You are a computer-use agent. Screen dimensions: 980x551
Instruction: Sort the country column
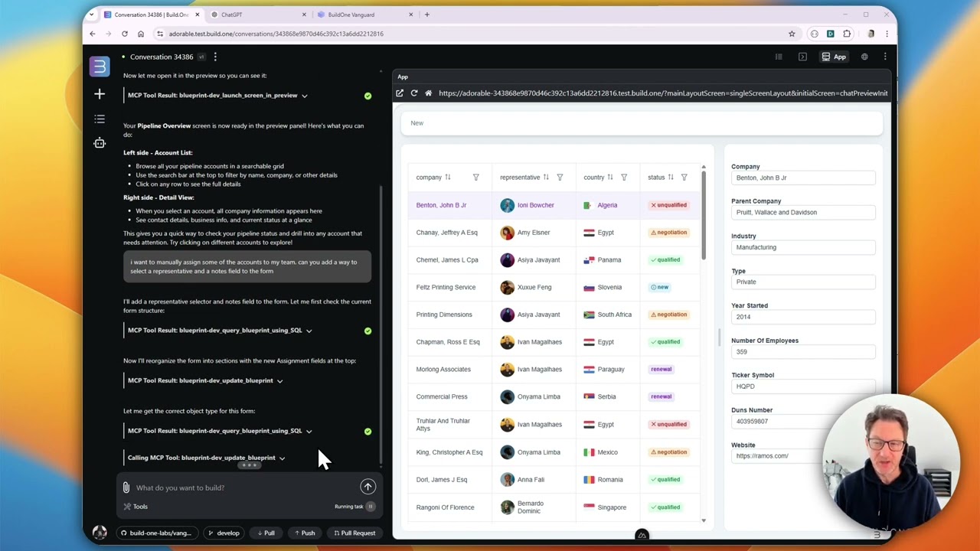610,178
